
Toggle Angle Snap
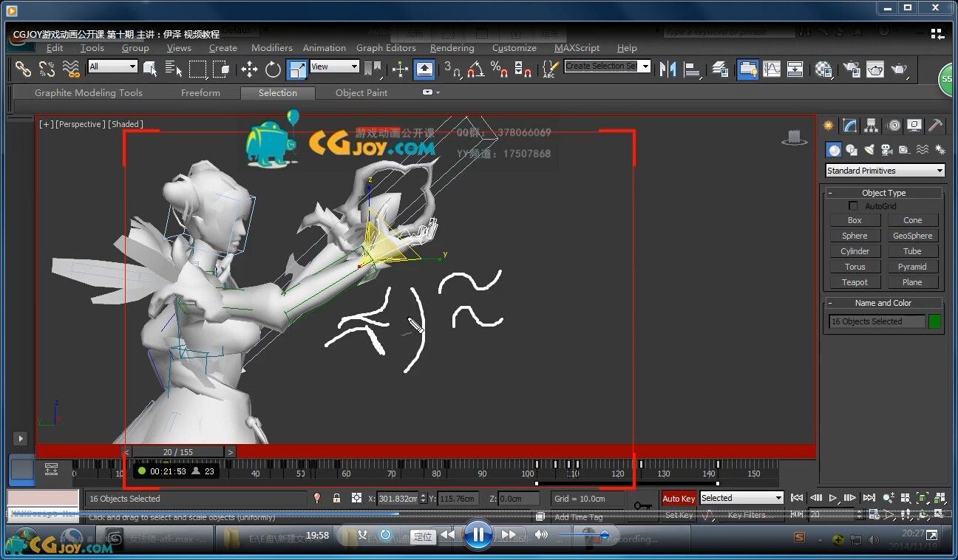pyautogui.click(x=475, y=69)
